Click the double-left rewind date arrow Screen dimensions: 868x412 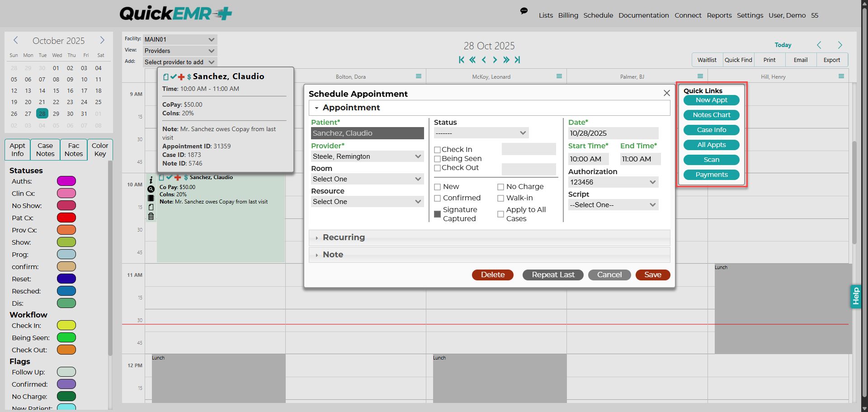(x=472, y=60)
